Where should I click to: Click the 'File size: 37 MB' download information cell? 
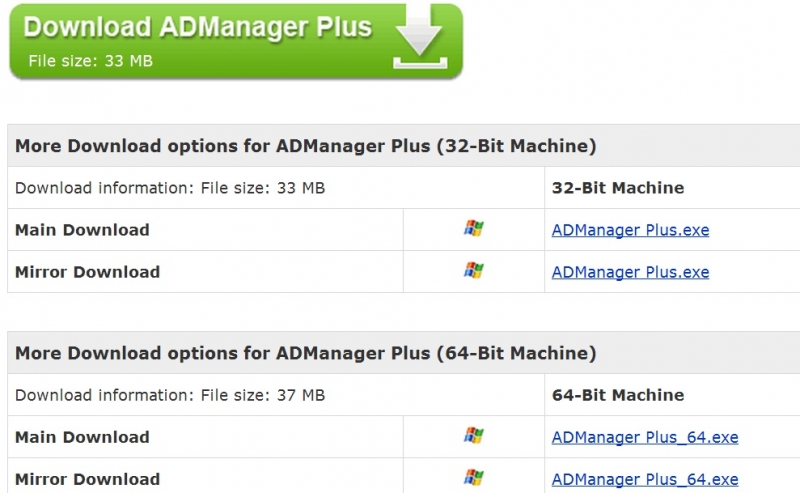click(170, 395)
